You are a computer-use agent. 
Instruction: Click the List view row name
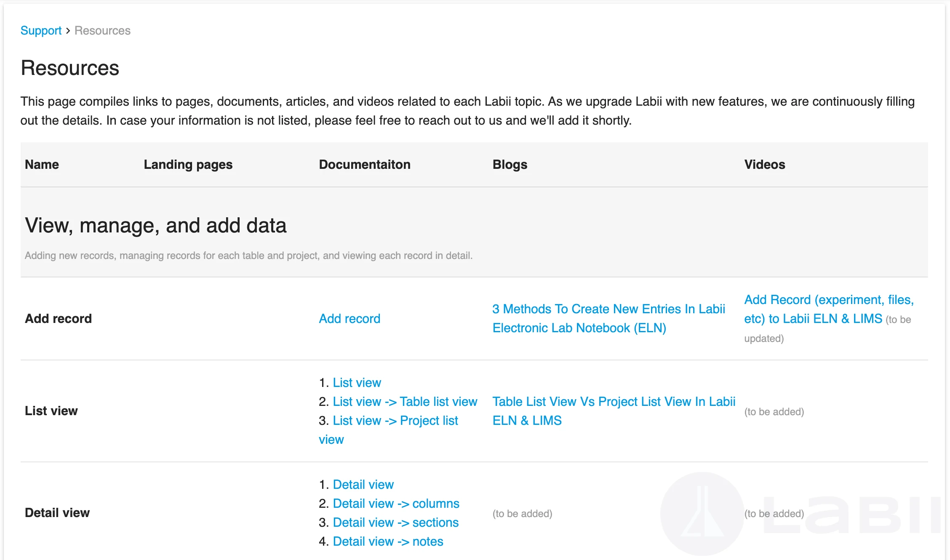(x=51, y=411)
